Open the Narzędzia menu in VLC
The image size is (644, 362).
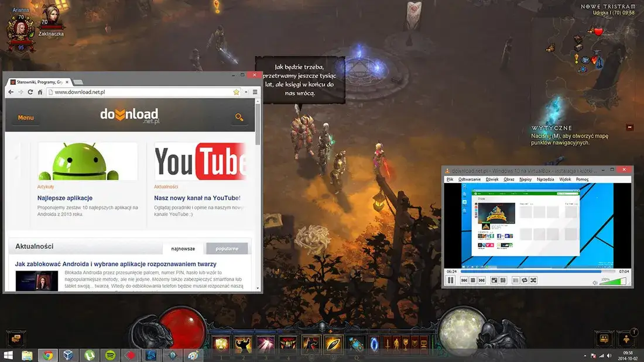(x=545, y=179)
